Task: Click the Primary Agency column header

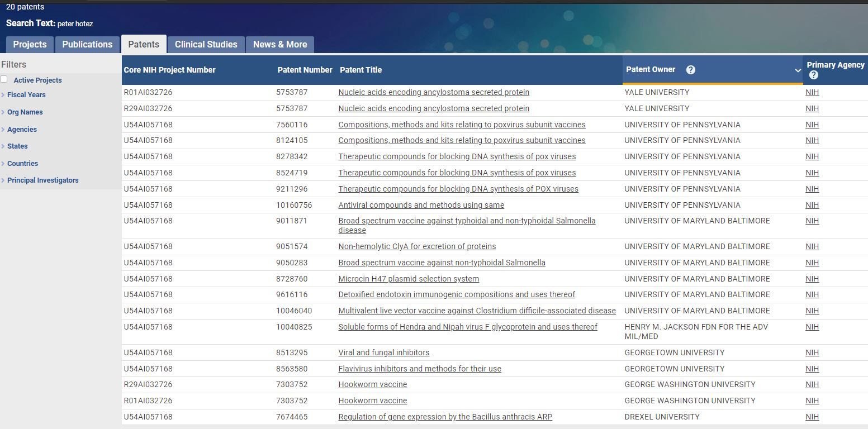Action: pyautogui.click(x=836, y=65)
